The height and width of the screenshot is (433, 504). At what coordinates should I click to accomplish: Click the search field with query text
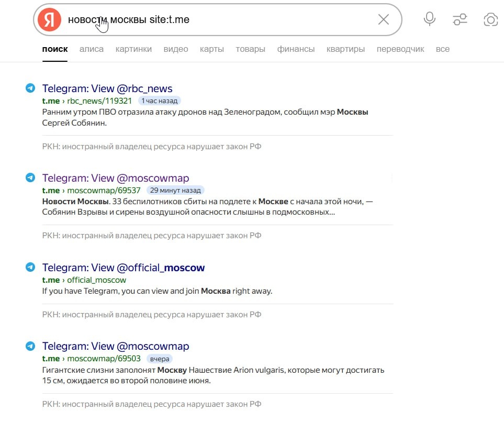219,19
